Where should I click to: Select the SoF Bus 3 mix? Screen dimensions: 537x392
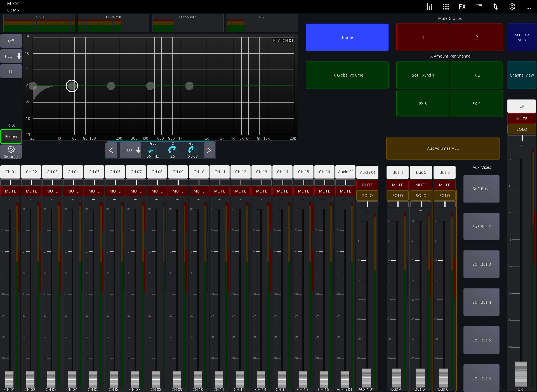[481, 264]
